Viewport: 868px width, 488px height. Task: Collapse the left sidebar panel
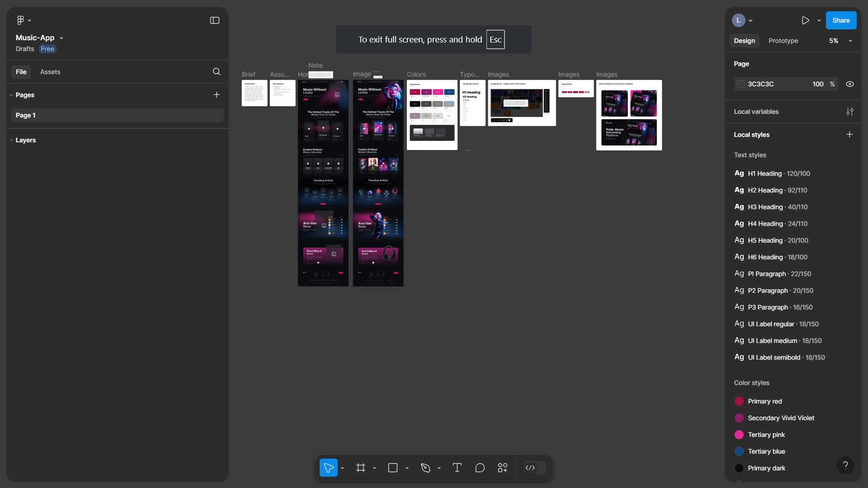click(x=215, y=20)
